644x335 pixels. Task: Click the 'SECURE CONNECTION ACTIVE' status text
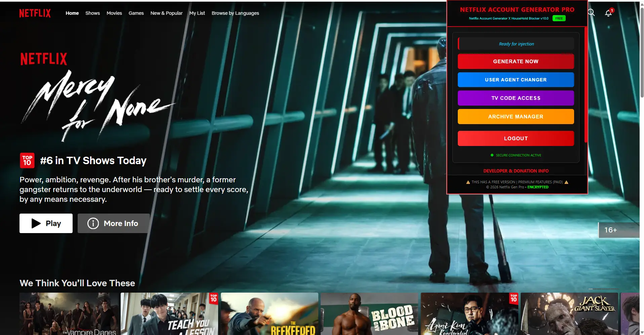click(x=518, y=155)
